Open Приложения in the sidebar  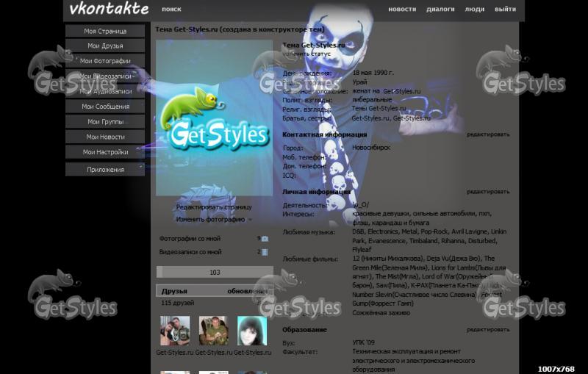pyautogui.click(x=105, y=170)
